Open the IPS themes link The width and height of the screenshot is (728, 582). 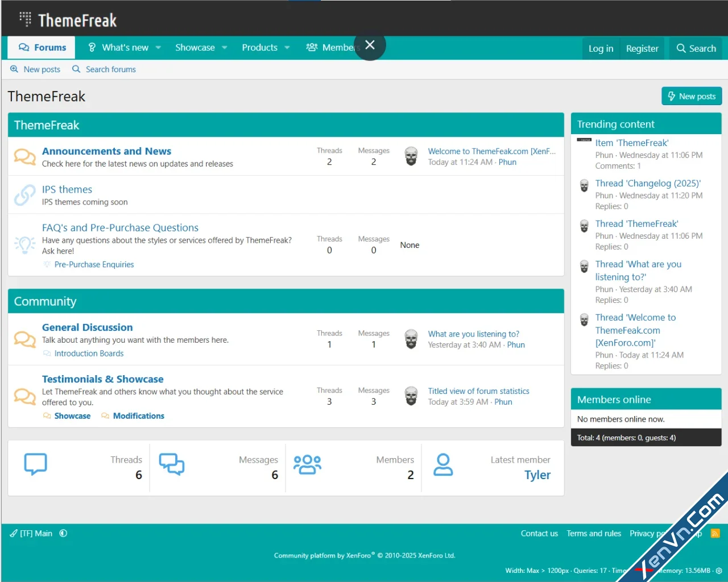(67, 189)
